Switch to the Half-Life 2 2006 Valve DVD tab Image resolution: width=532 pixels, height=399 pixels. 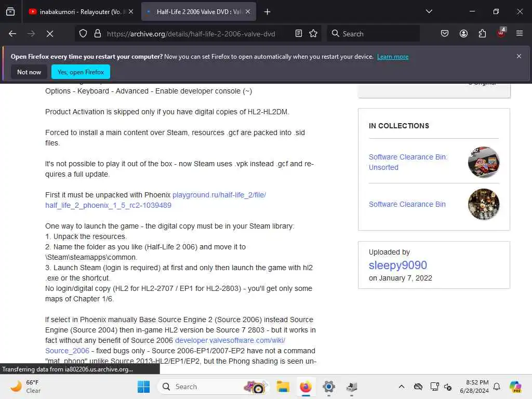point(199,12)
